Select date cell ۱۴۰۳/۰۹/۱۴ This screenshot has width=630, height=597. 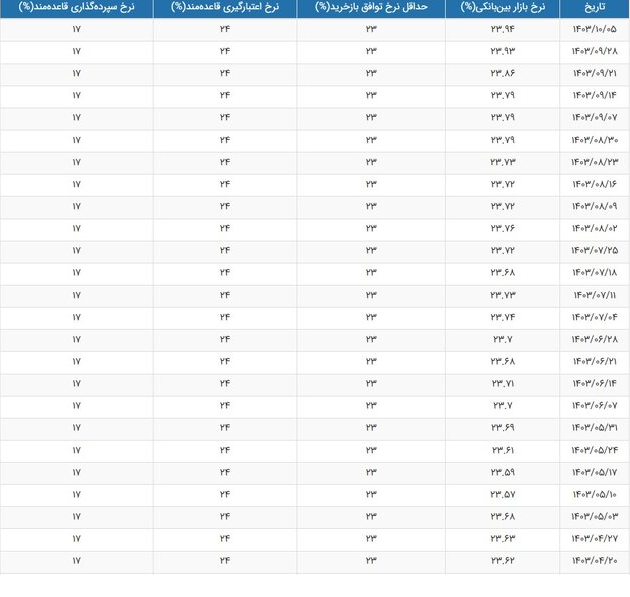pos(594,95)
